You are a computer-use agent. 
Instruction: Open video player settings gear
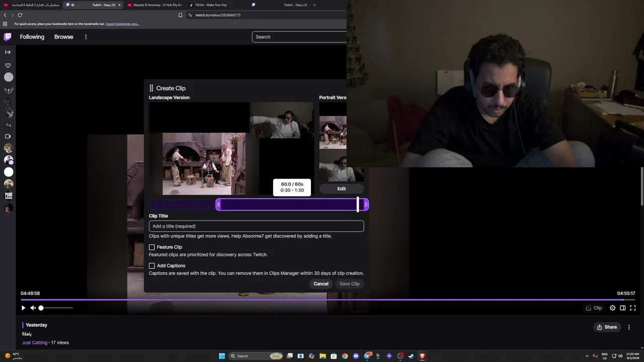click(x=612, y=308)
